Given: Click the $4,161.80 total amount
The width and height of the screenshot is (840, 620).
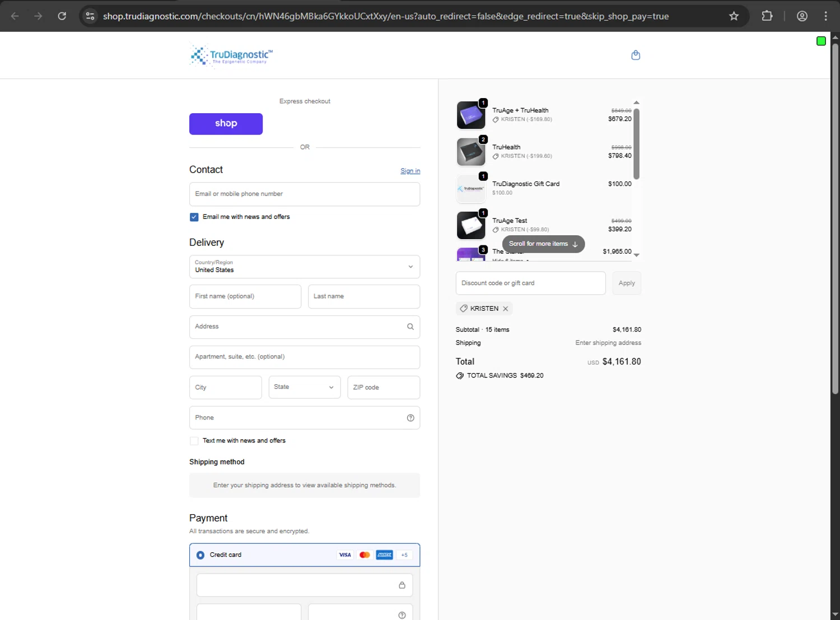Looking at the screenshot, I should [622, 362].
